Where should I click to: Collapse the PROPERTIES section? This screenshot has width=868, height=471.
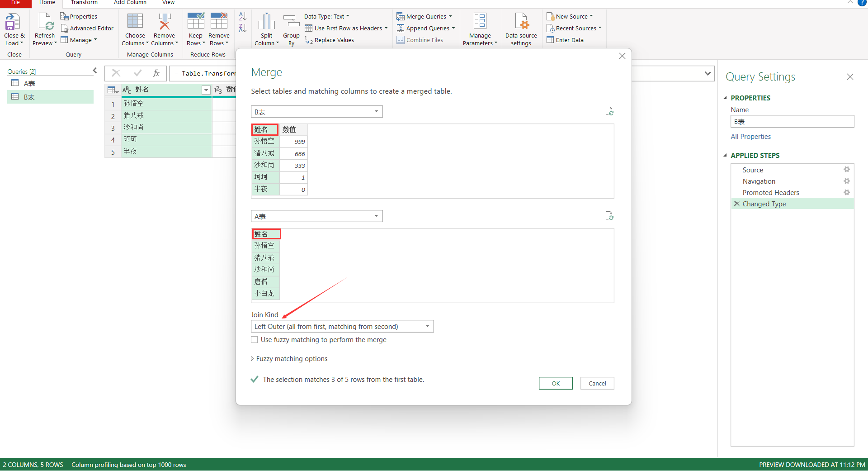tap(725, 98)
